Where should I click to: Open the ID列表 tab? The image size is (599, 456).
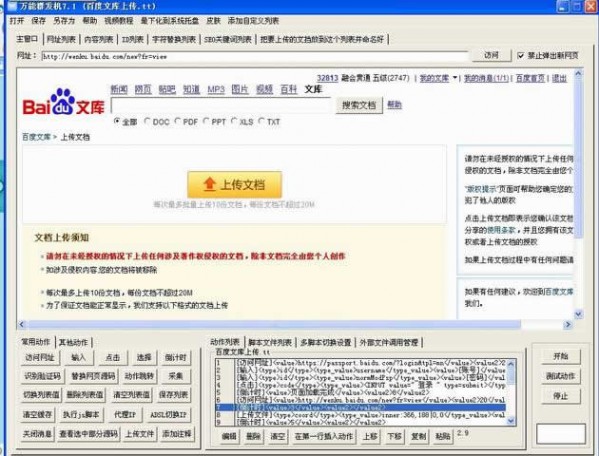pyautogui.click(x=132, y=39)
